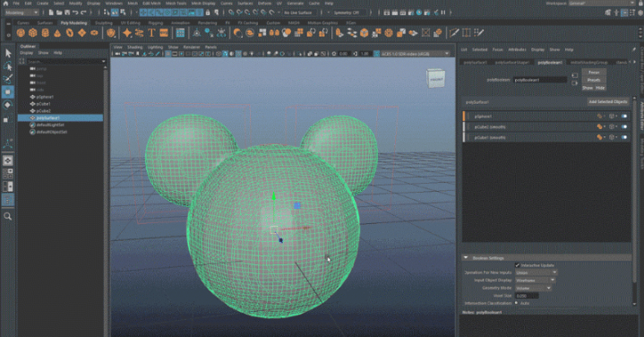
Task: Create a polygon cone from shelf
Action: [x=57, y=32]
